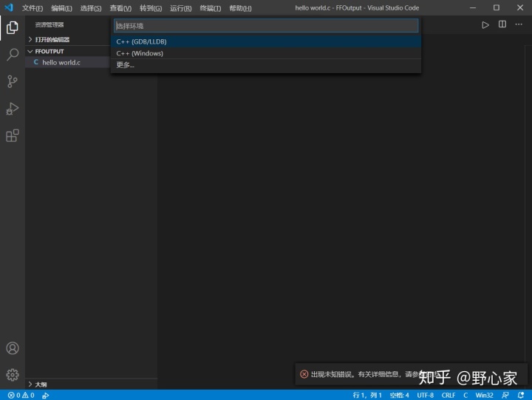
Task: Focus the 选择环境 input field
Action: pyautogui.click(x=266, y=26)
